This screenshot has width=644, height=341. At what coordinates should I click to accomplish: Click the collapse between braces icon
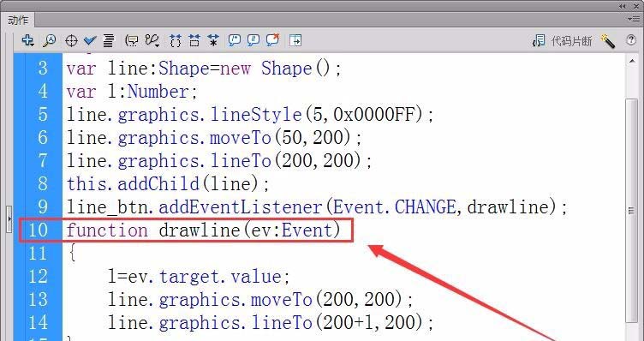(x=176, y=40)
